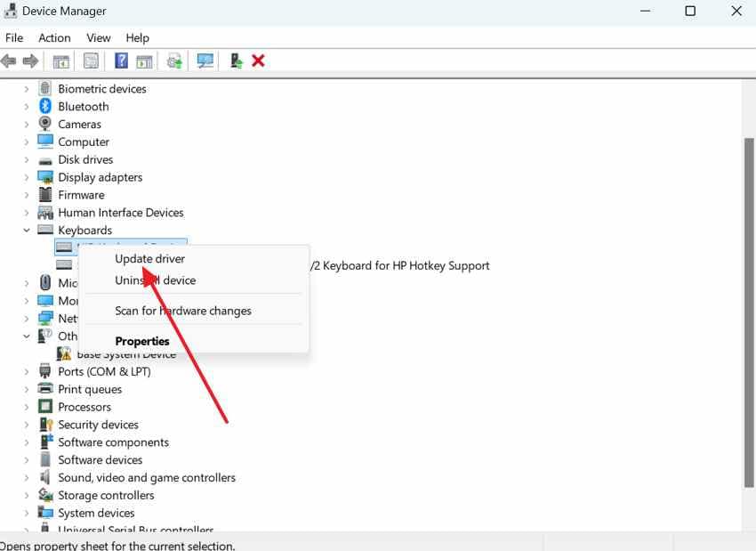Click the Ports (COM & LPT) icon
The image size is (756, 551).
point(45,370)
